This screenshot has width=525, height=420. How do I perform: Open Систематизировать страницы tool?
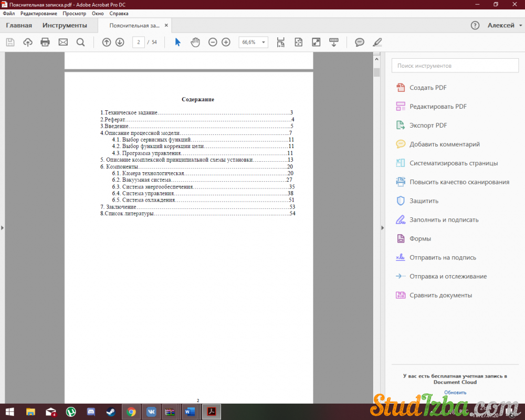coord(447,163)
